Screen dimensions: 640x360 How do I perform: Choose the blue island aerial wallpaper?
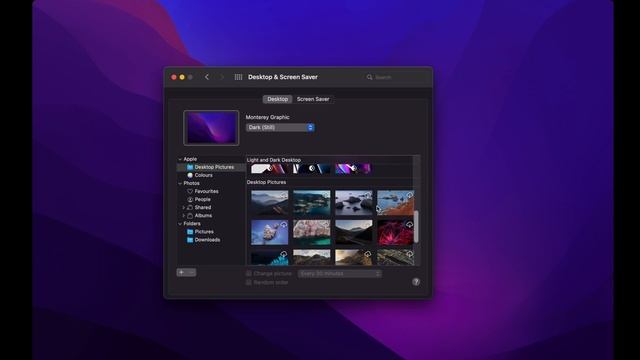tap(269, 232)
